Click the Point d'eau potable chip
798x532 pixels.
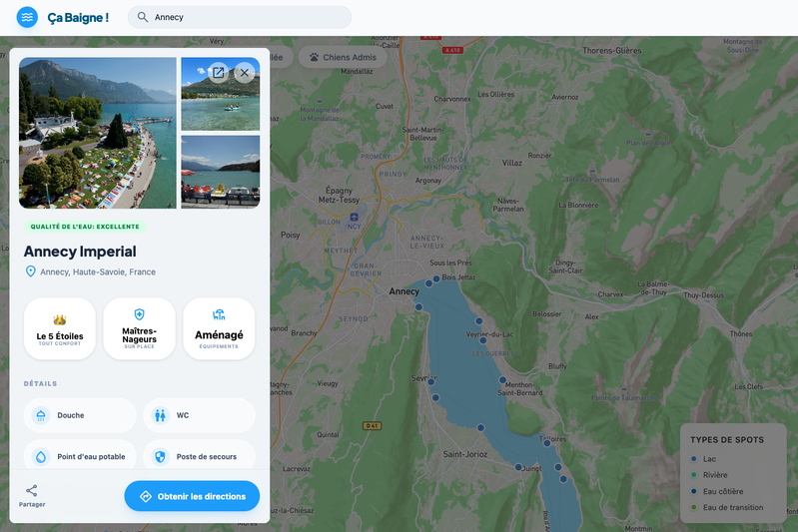click(x=80, y=455)
